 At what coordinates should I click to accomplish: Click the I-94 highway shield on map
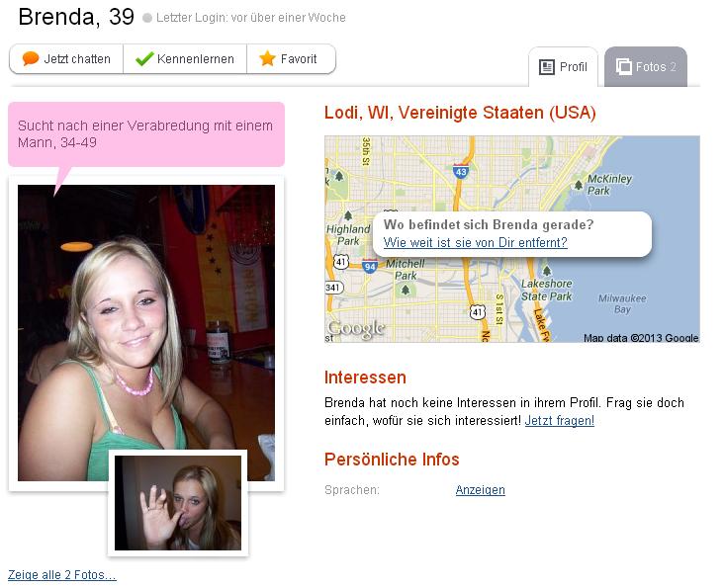coord(369,267)
